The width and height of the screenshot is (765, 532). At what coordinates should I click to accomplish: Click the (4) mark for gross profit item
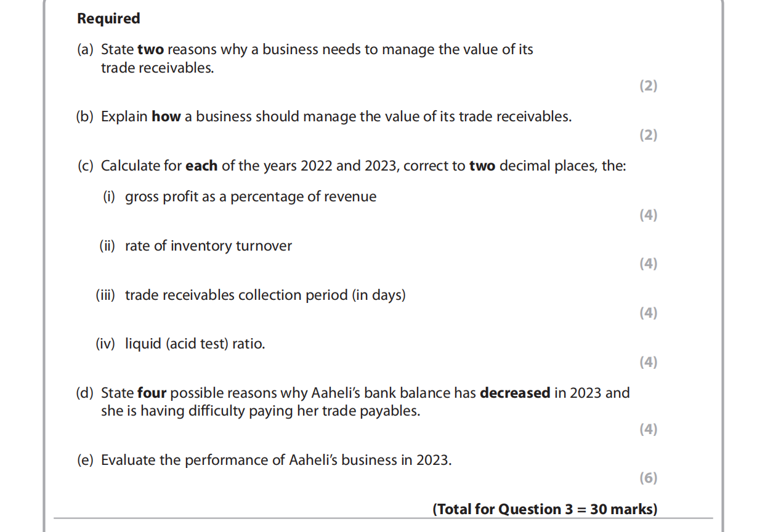point(648,215)
